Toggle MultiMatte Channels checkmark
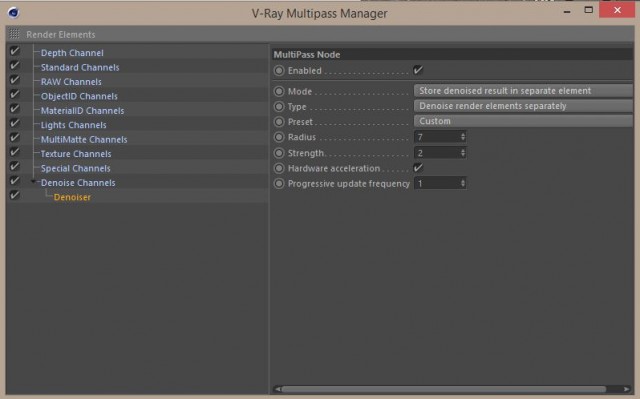 15,137
